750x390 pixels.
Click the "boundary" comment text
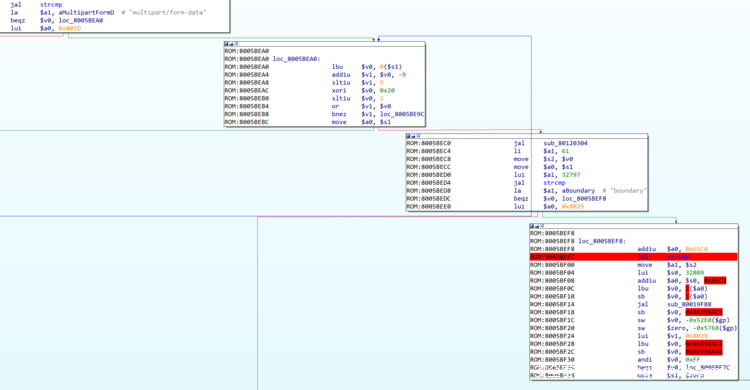pos(628,190)
